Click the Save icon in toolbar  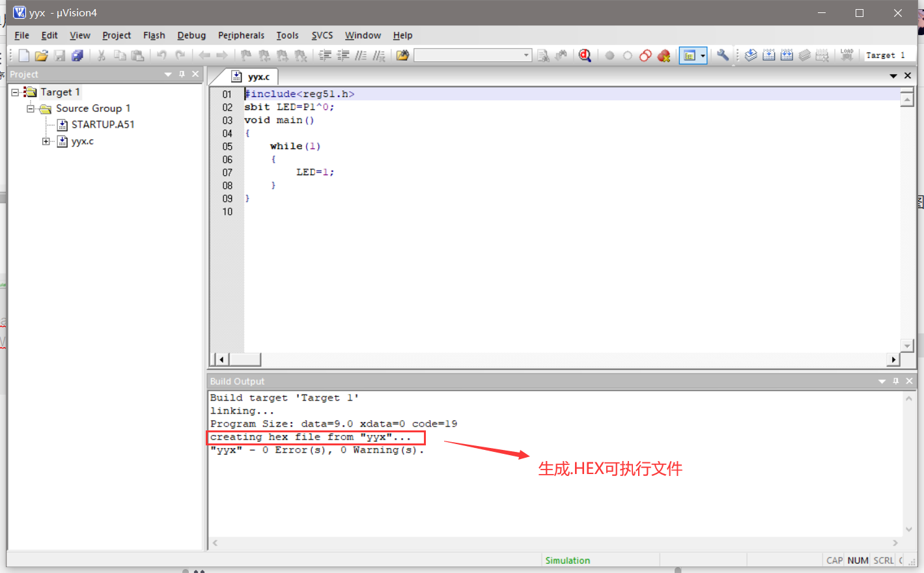59,55
